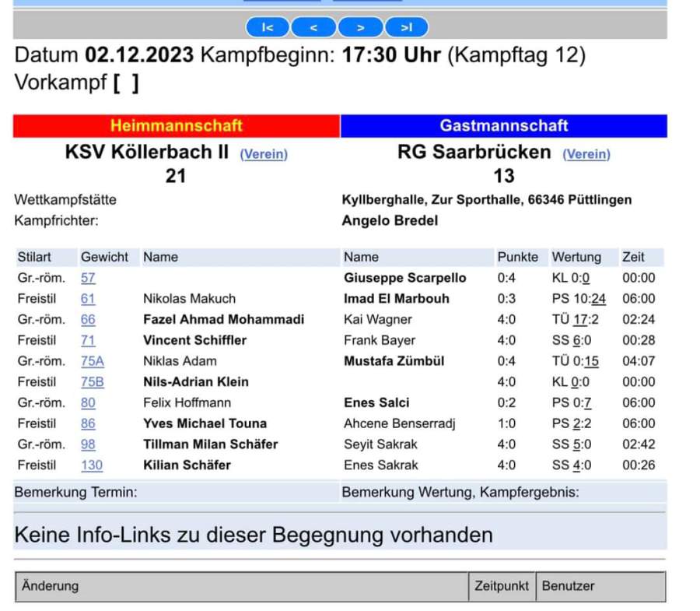Open Verein link for RG Saarbrücken

pyautogui.click(x=586, y=154)
